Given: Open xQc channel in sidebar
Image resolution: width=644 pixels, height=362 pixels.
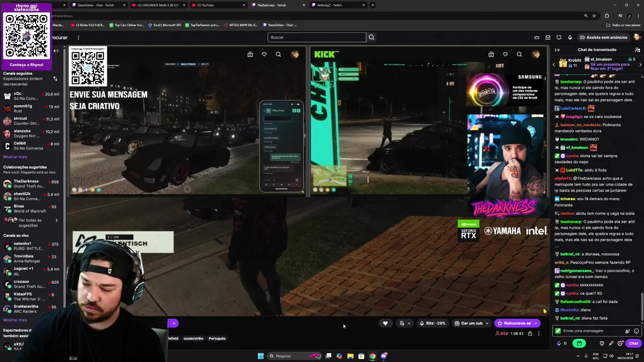Looking at the screenshot, I should pos(31,96).
